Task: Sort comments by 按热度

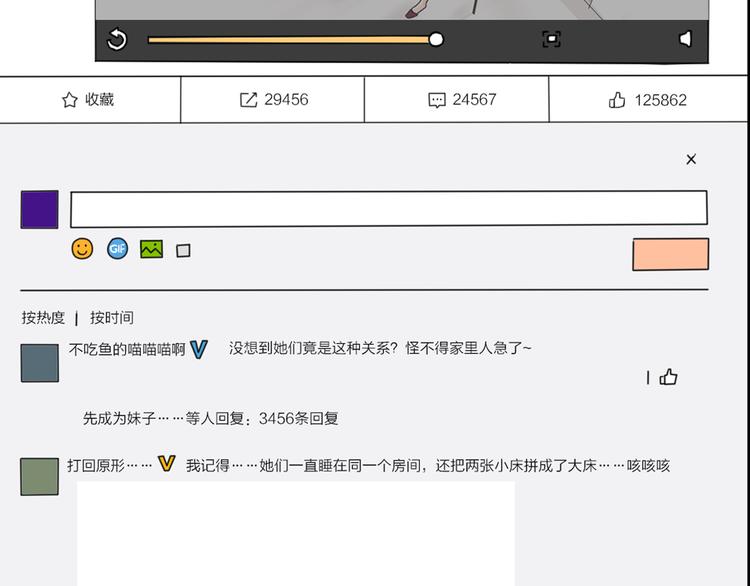Action: pos(43,318)
